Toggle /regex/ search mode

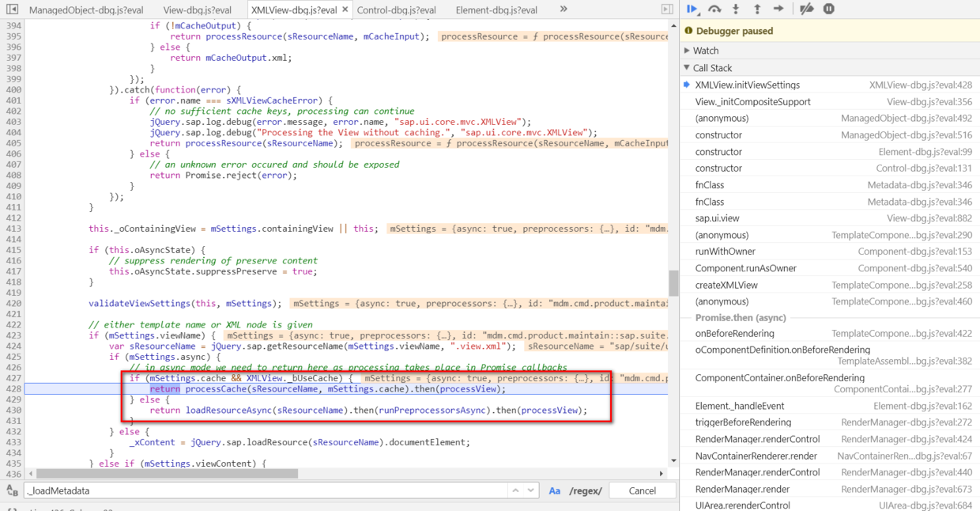tap(585, 490)
